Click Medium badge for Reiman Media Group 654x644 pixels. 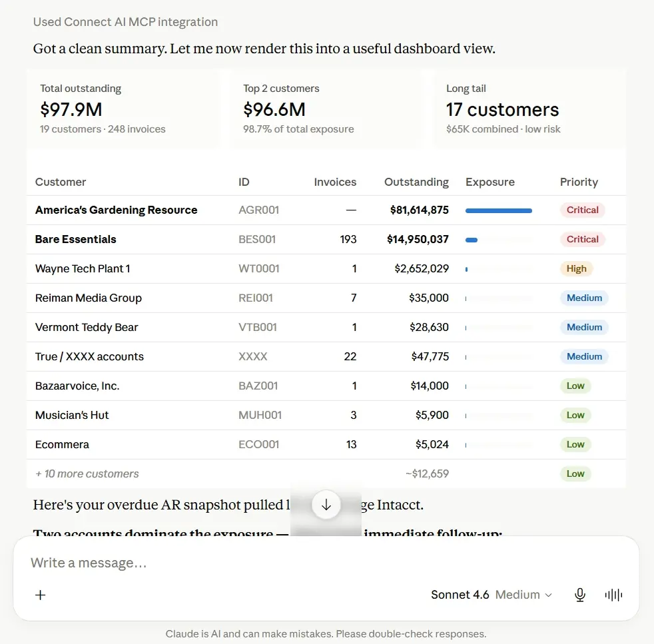(584, 298)
